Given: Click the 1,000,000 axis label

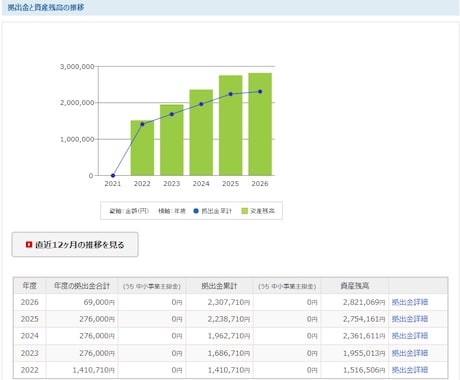Looking at the screenshot, I should pos(77,139).
